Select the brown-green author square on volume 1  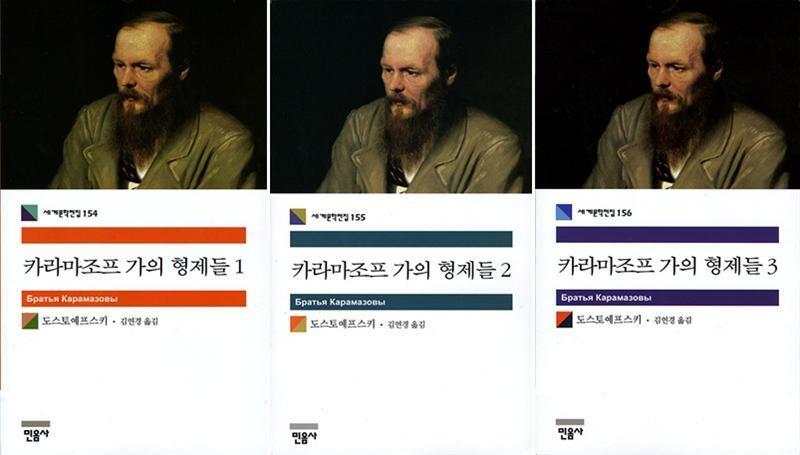30,321
